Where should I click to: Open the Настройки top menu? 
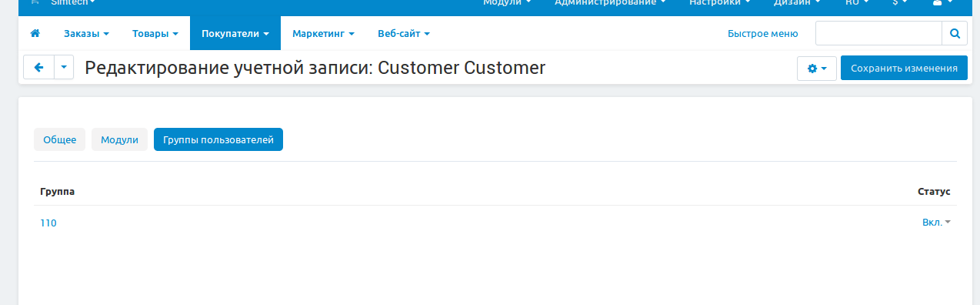tap(720, 3)
